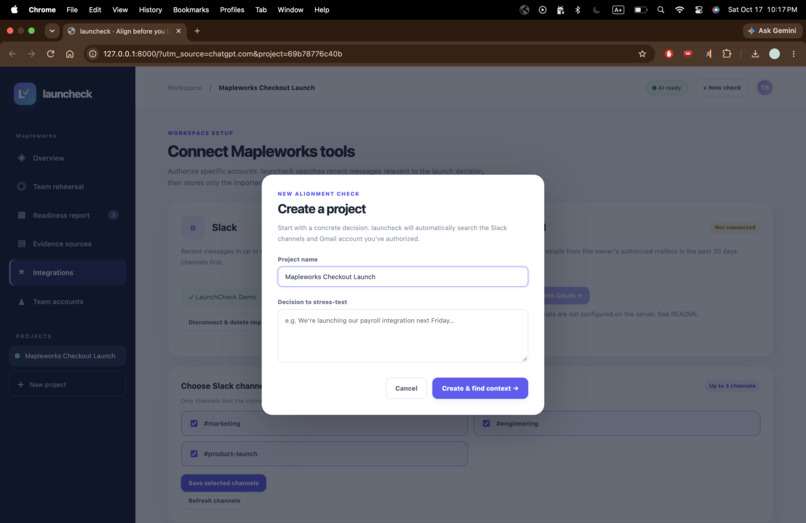Viewport: 806px width, 523px height.
Task: Select Integrations in sidebar
Action: tap(67, 273)
